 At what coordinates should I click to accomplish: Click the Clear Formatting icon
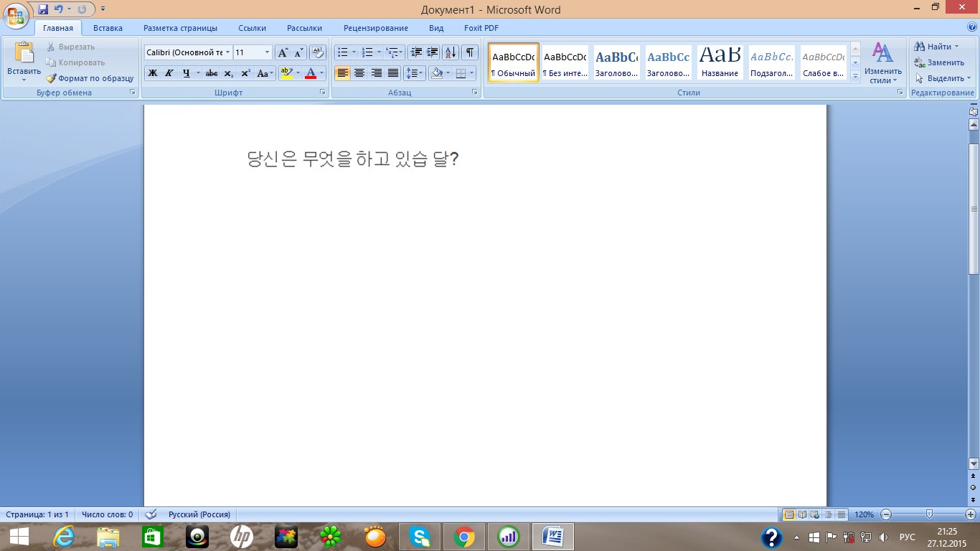tap(318, 52)
